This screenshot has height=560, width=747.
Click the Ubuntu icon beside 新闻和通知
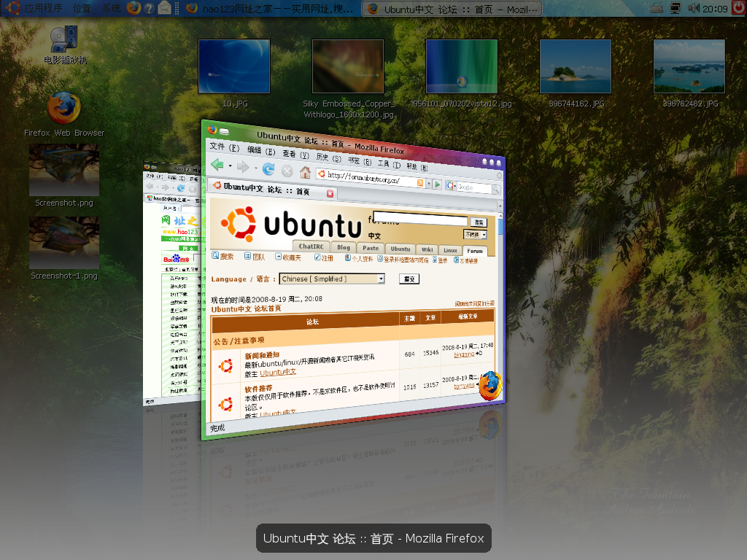click(225, 366)
